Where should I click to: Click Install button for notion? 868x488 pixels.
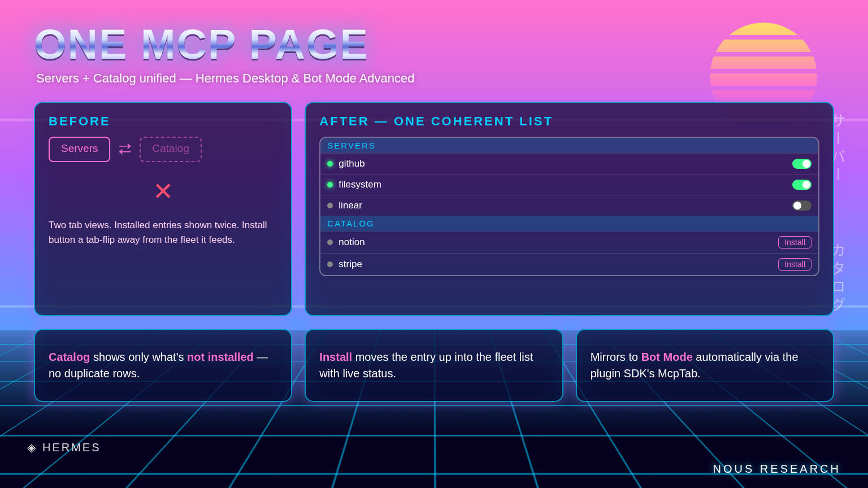click(795, 242)
